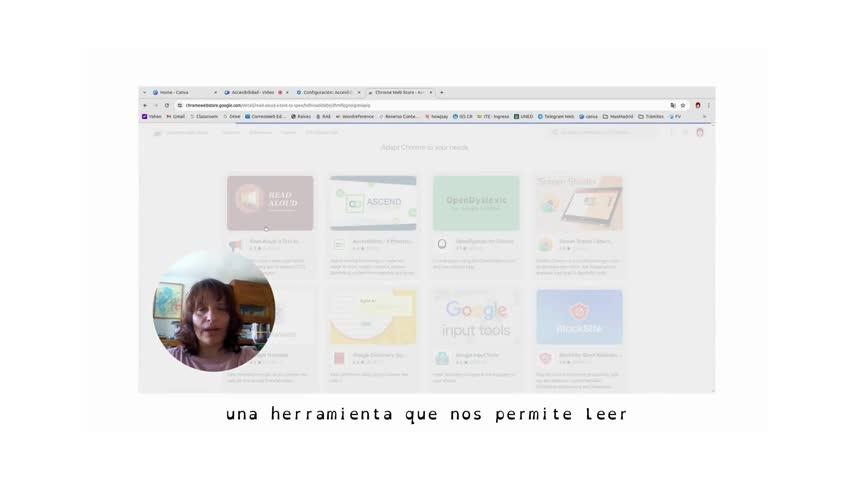Open the tab search dropdown arrow
This screenshot has height=480, width=854.
click(144, 93)
